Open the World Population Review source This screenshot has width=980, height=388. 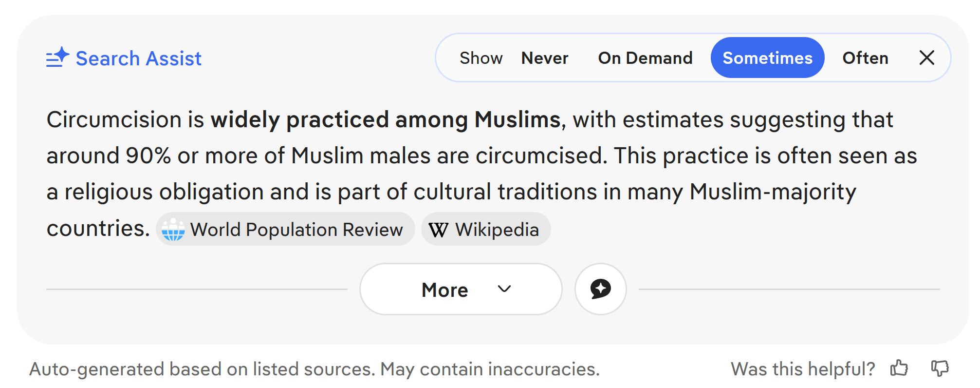point(285,229)
